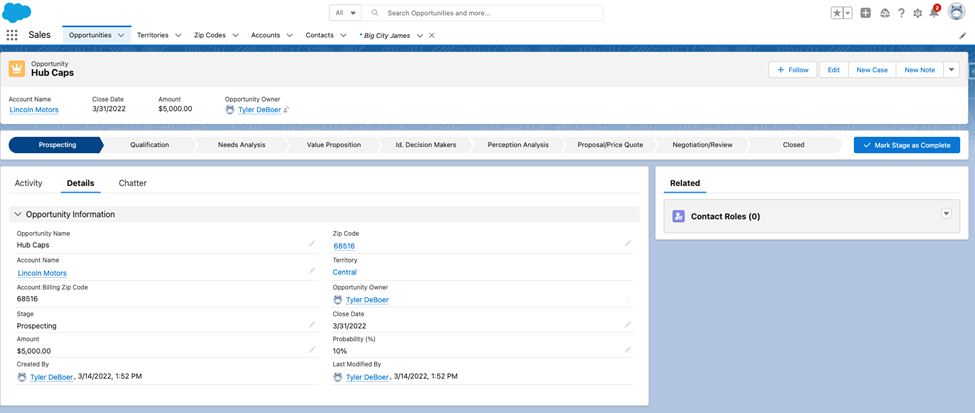
Task: Open the Setup gear icon
Action: pos(917,13)
